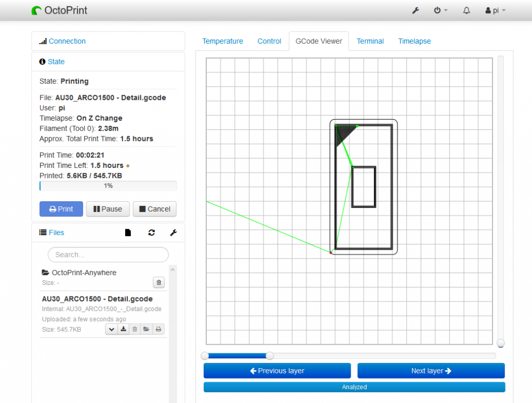Refresh the file list
Image resolution: width=532 pixels, height=403 pixels.
[151, 232]
